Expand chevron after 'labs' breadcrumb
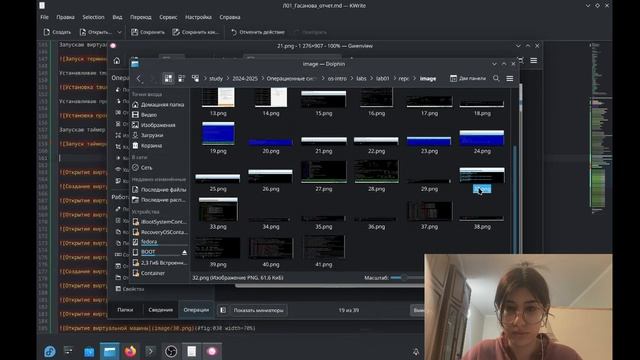 (x=371, y=78)
